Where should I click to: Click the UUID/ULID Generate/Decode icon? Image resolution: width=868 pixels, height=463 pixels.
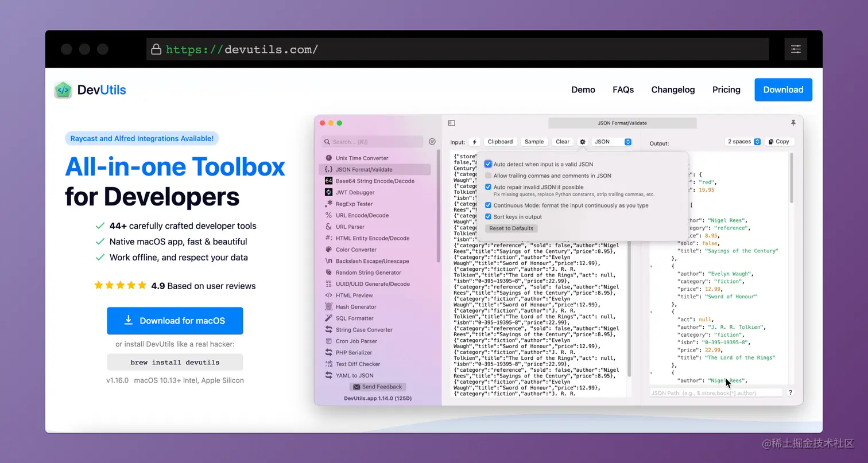tap(328, 284)
